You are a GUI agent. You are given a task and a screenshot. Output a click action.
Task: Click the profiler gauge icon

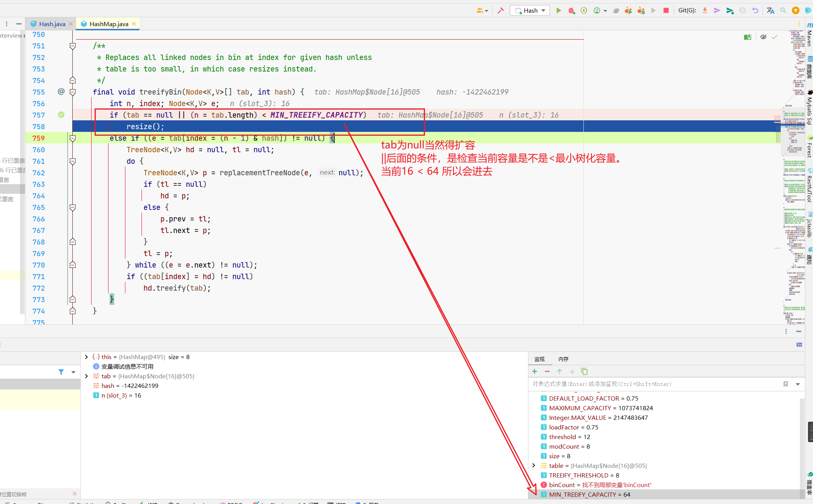click(x=597, y=10)
